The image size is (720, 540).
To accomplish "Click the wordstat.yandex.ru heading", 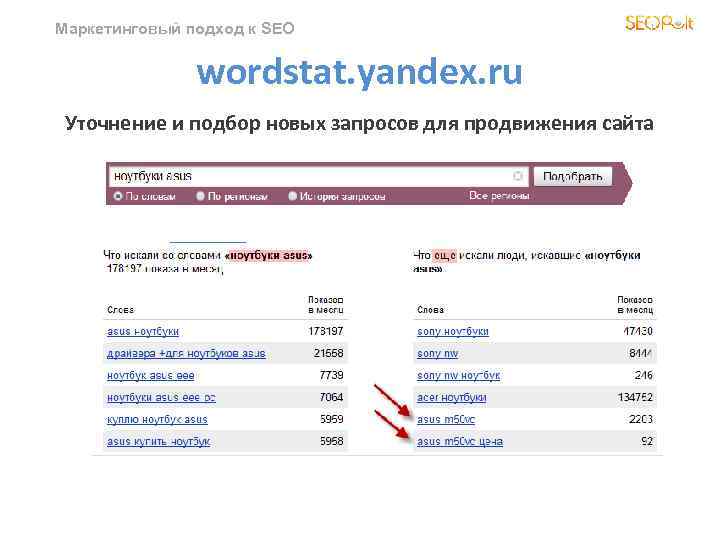I will 360,73.
